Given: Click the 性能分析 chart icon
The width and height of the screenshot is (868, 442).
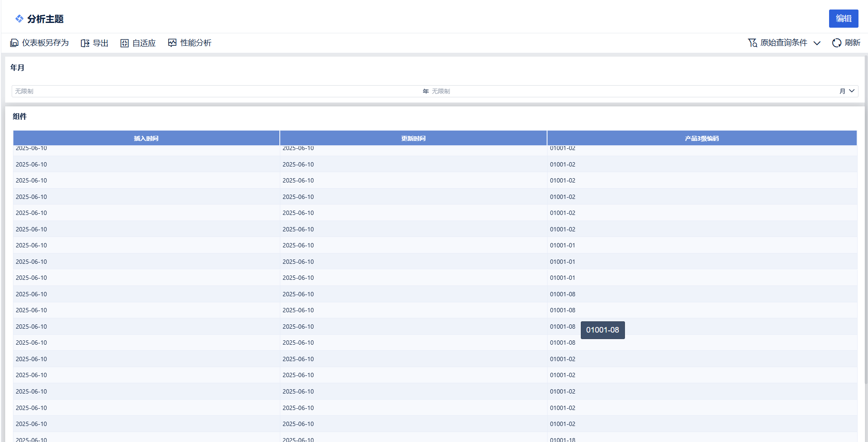Looking at the screenshot, I should point(172,43).
